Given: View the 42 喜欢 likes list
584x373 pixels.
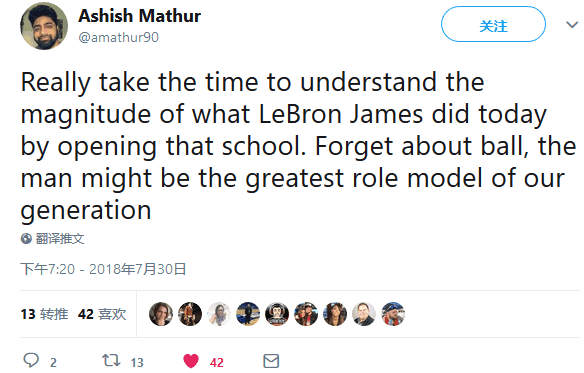Looking at the screenshot, I should coord(102,314).
